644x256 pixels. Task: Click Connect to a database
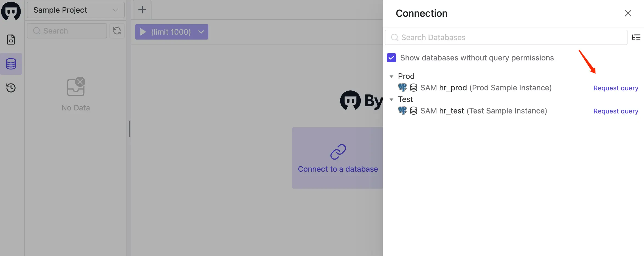pyautogui.click(x=338, y=169)
